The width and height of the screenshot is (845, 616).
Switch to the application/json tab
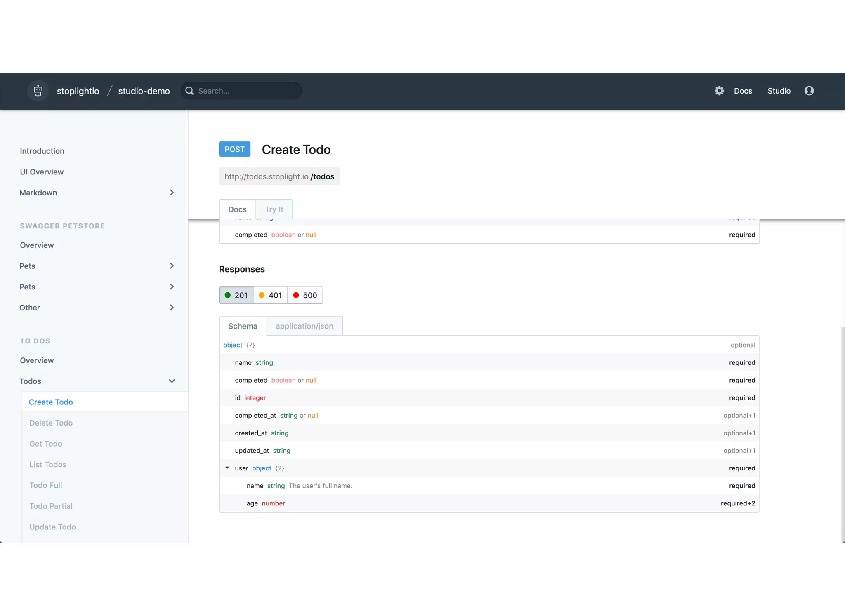point(304,326)
